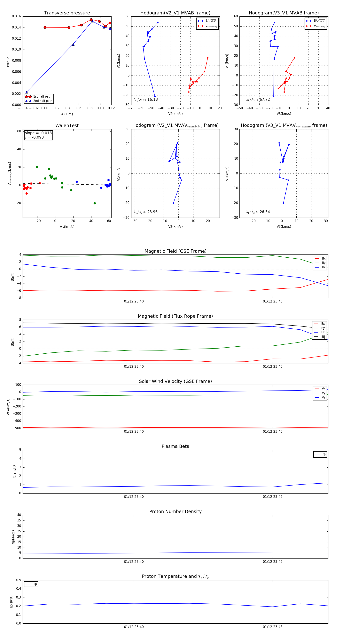
Task: Click the "Magnetic Field (GSE Frame)" title
Action: (x=175, y=251)
